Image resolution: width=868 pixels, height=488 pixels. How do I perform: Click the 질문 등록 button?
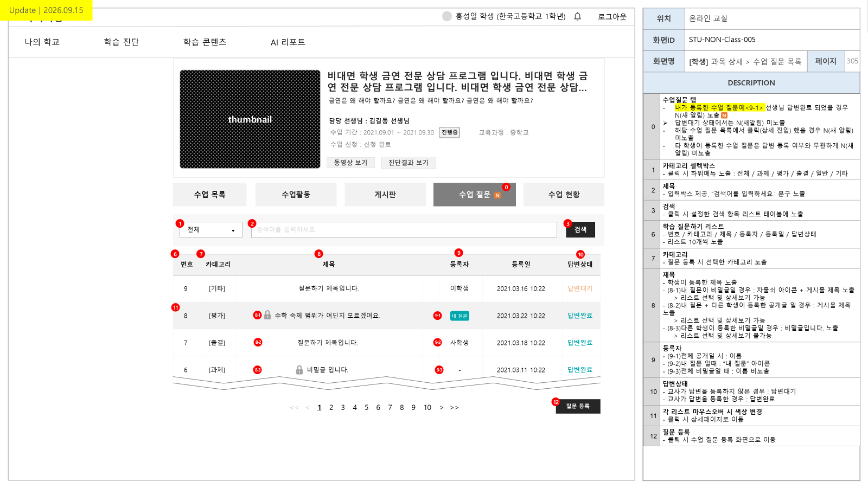(578, 406)
